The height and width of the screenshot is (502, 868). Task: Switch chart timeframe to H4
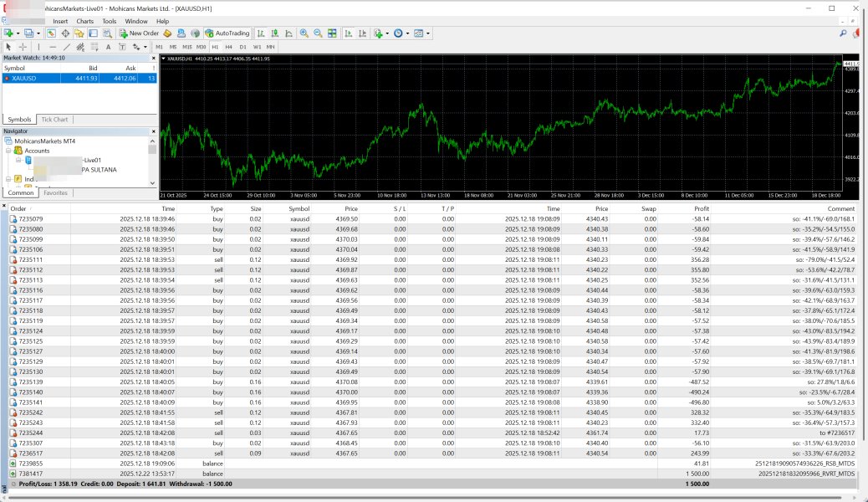click(x=228, y=47)
